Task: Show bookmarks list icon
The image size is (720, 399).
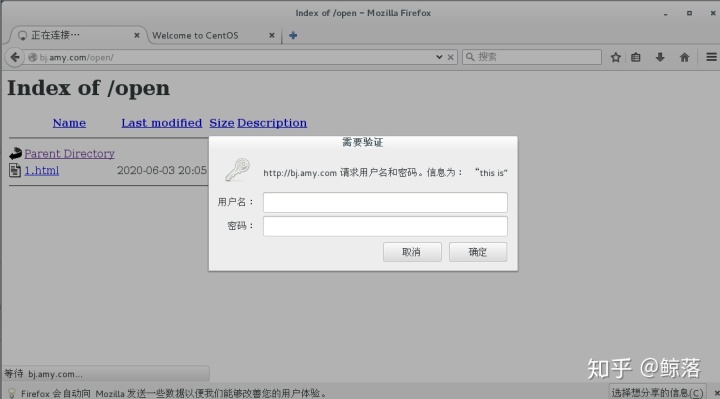Action: 636,57
